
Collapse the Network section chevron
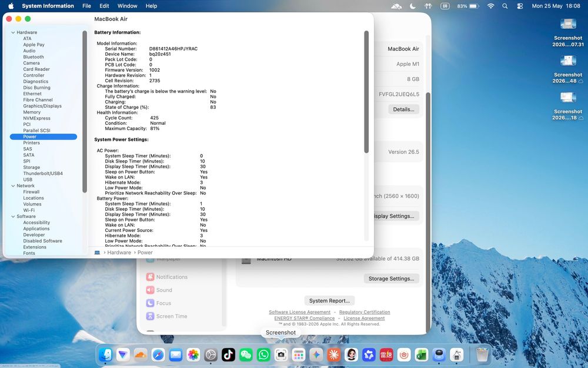pos(13,186)
